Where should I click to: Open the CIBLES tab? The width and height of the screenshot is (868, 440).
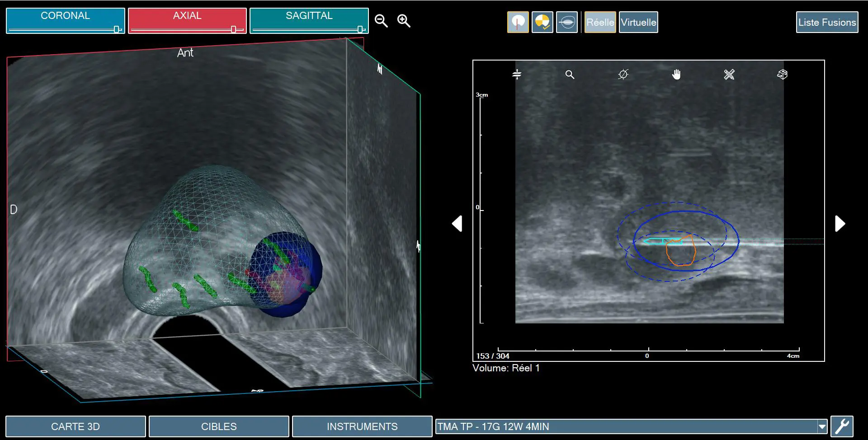coord(219,426)
